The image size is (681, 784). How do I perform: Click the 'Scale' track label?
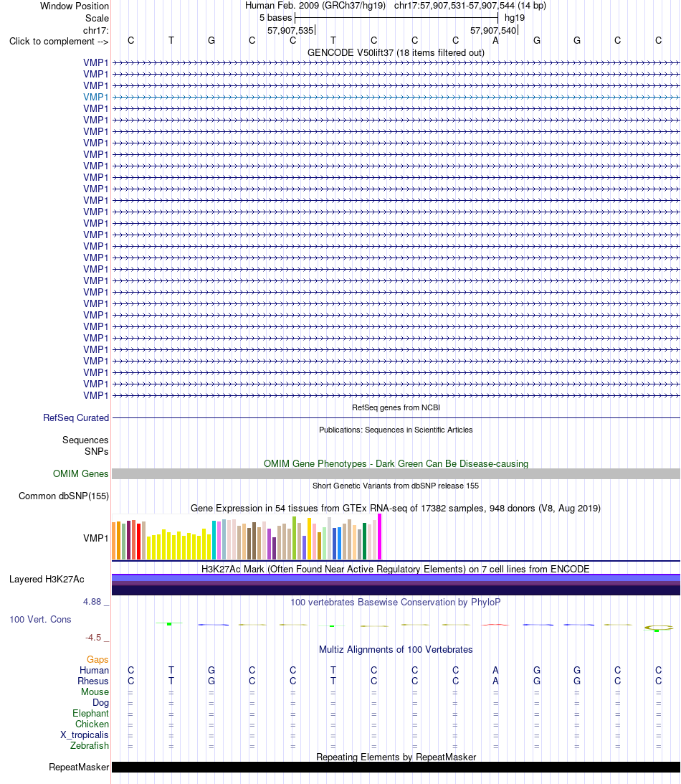coord(97,18)
